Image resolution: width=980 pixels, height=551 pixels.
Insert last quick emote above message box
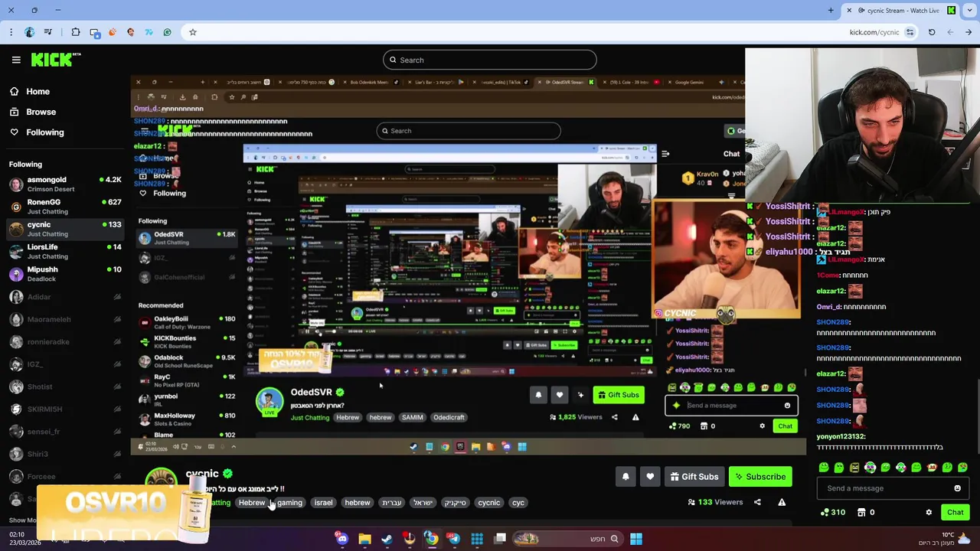[x=962, y=468]
